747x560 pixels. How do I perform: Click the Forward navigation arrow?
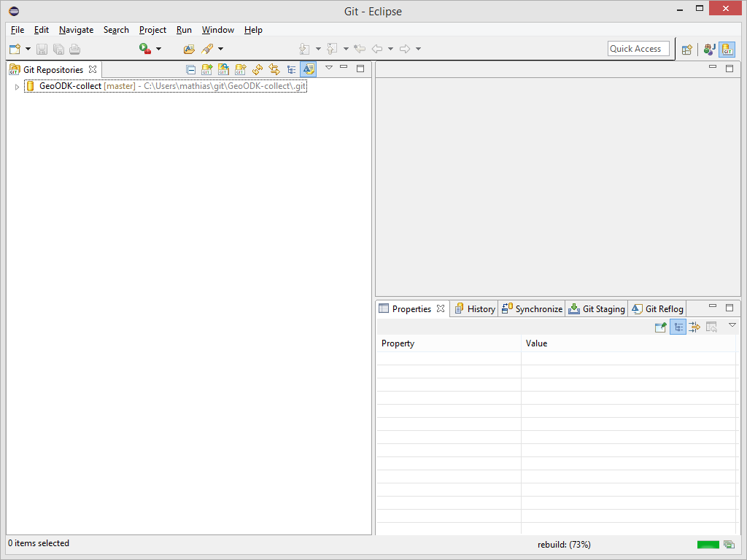(x=405, y=49)
